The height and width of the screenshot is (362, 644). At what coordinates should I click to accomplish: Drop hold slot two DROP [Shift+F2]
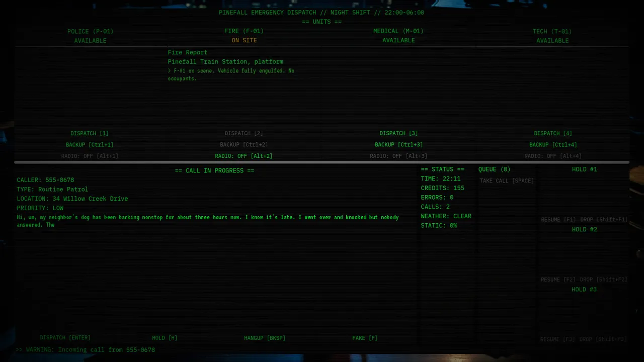point(604,280)
